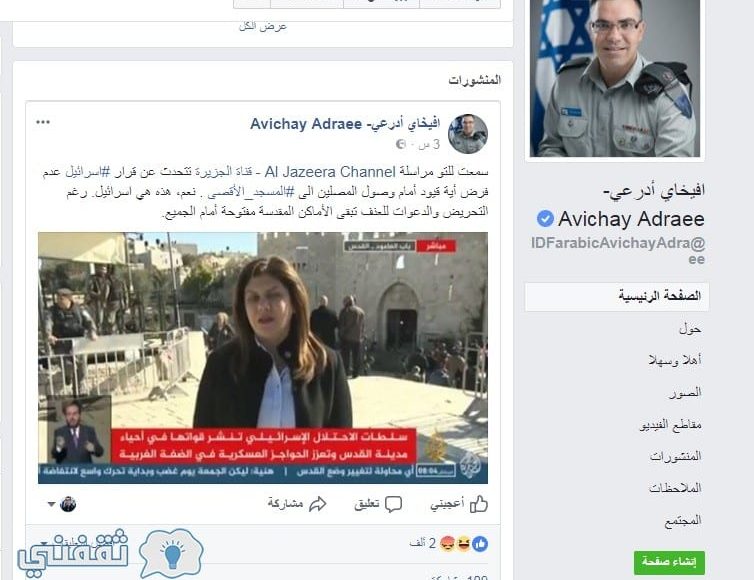Viewport: 754px width, 580px height.
Task: Click the laughing reaction emoji icon
Action: click(464, 544)
